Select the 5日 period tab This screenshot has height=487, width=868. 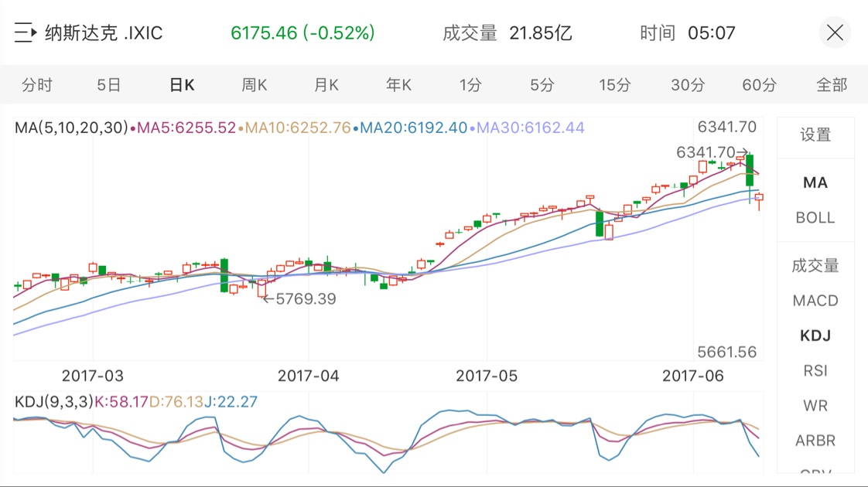click(x=109, y=85)
